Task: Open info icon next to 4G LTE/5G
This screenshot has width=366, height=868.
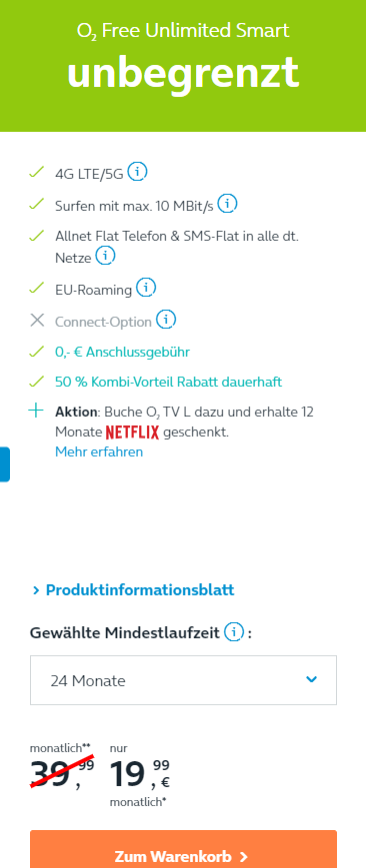Action: coord(137,172)
